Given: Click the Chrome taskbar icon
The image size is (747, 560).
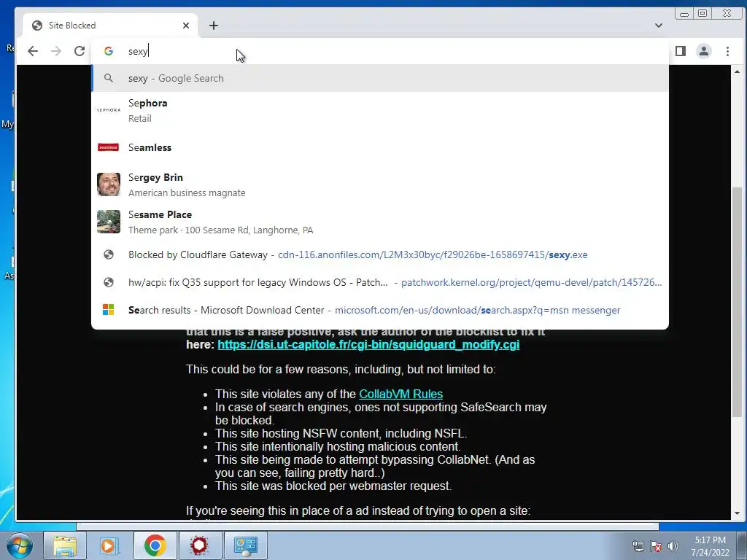Looking at the screenshot, I should click(155, 545).
